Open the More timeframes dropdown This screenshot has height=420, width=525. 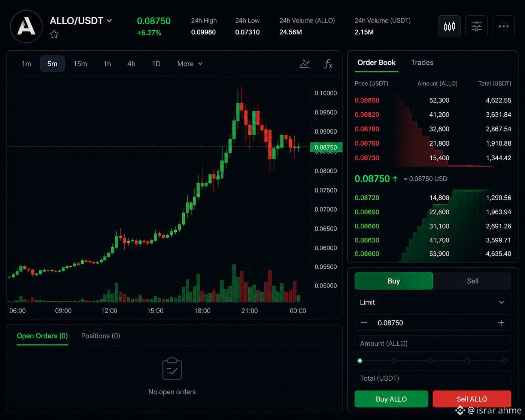190,64
